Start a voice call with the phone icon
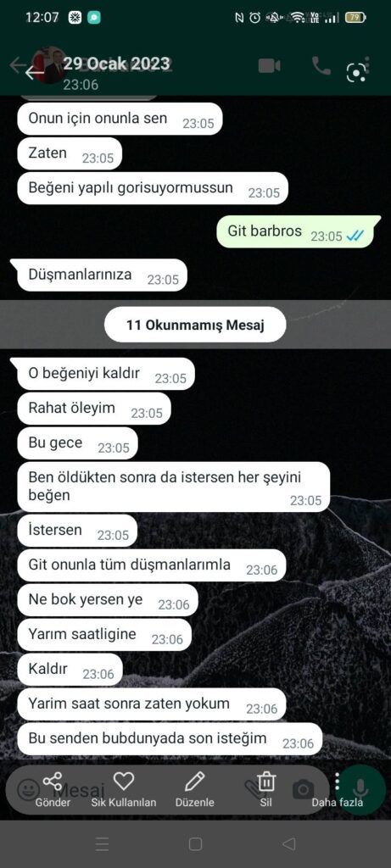 [321, 66]
